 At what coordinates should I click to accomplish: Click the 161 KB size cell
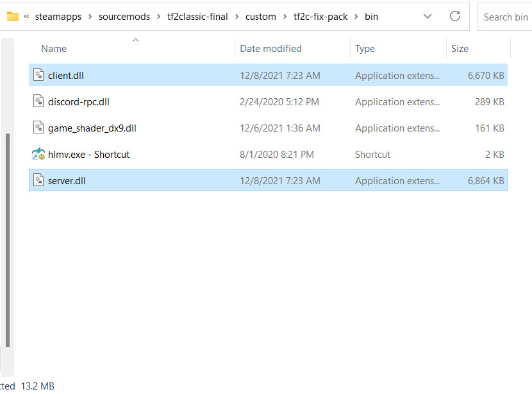coord(489,128)
